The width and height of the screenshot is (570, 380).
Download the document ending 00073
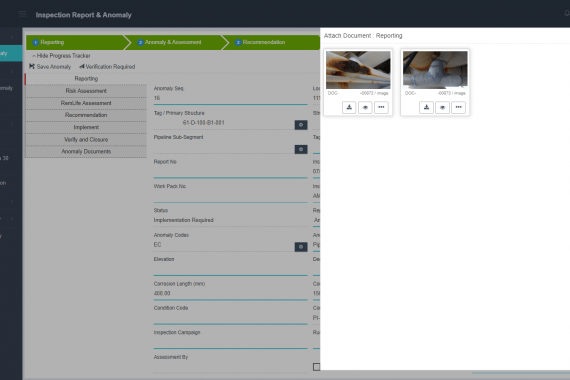pyautogui.click(x=426, y=107)
